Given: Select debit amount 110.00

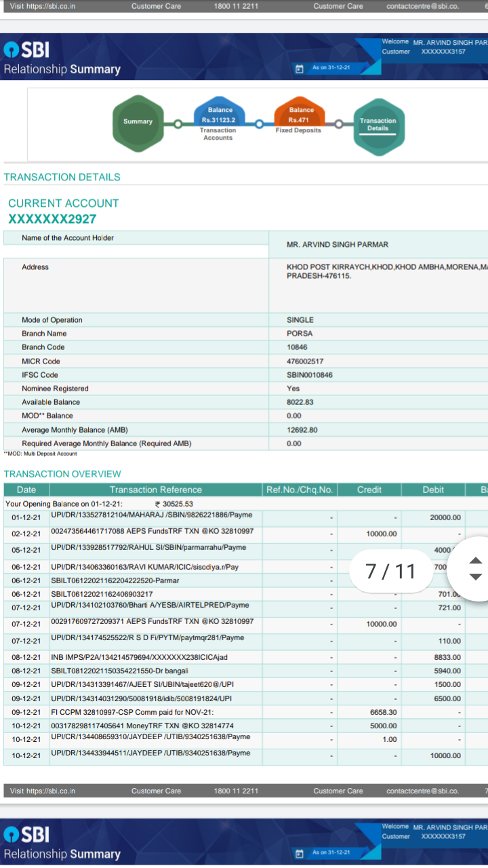Looking at the screenshot, I should tap(449, 641).
